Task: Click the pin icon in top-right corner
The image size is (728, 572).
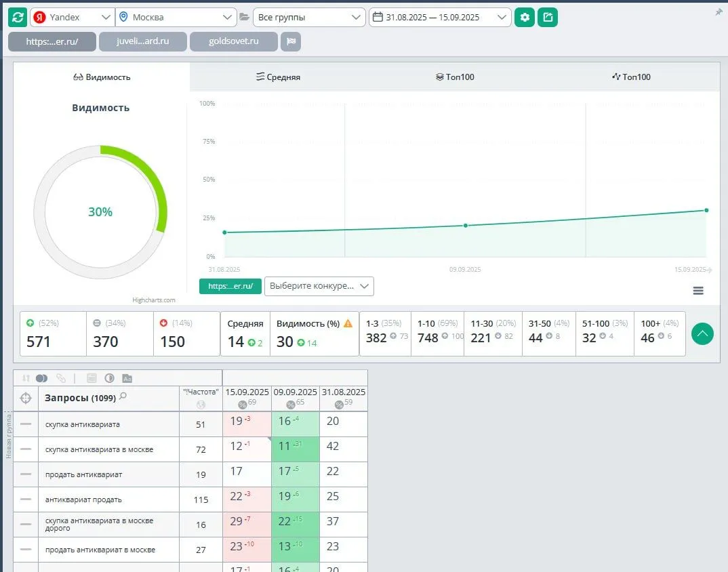Action: [719, 12]
